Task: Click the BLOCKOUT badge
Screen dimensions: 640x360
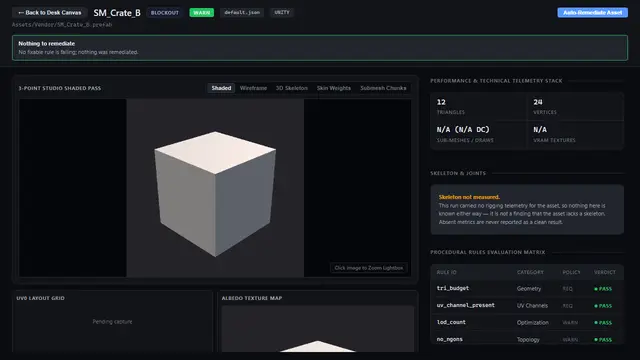Action: click(x=164, y=13)
